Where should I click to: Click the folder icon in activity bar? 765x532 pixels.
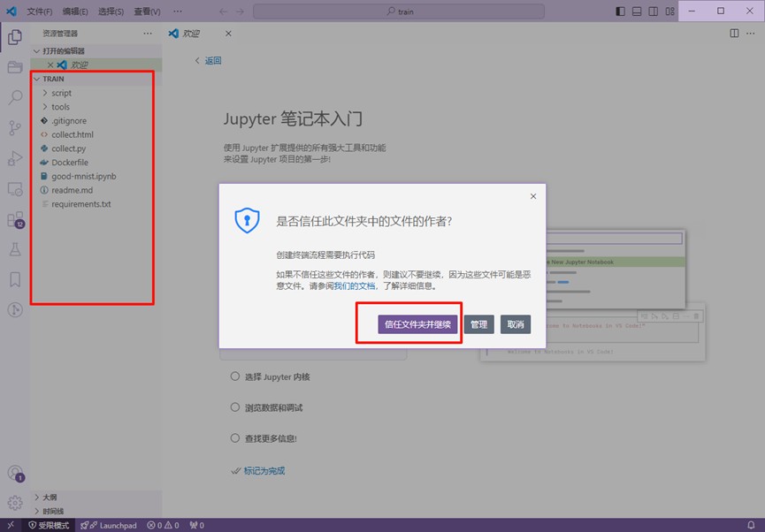click(15, 67)
